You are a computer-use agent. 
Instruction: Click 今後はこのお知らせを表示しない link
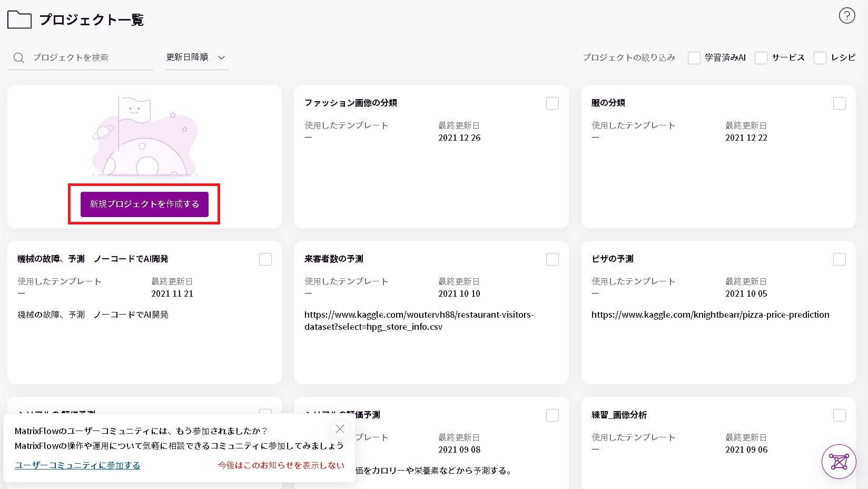click(x=281, y=465)
